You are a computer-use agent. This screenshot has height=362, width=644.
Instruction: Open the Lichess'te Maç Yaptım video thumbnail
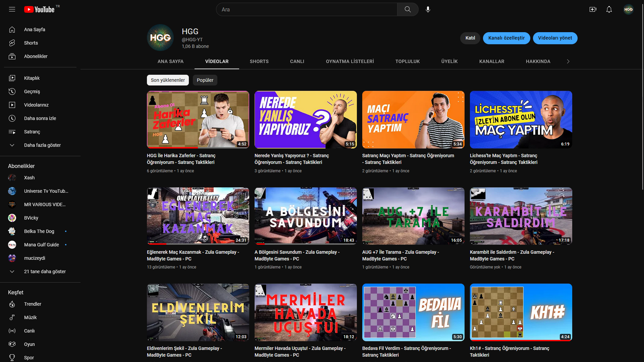pyautogui.click(x=521, y=120)
